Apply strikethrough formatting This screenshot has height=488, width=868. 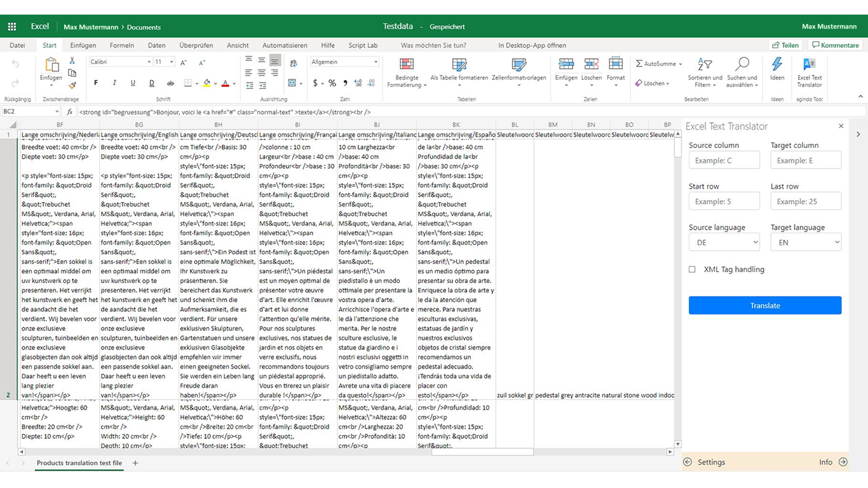(x=170, y=83)
